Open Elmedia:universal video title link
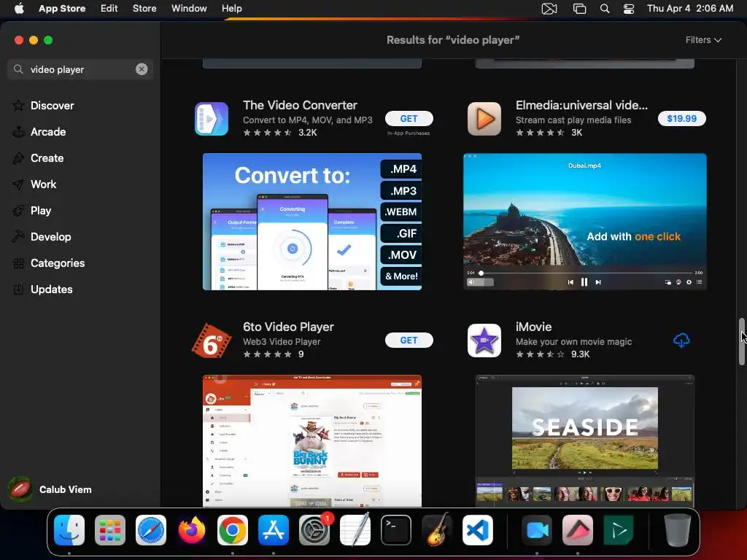The height and width of the screenshot is (560, 747). coord(581,105)
